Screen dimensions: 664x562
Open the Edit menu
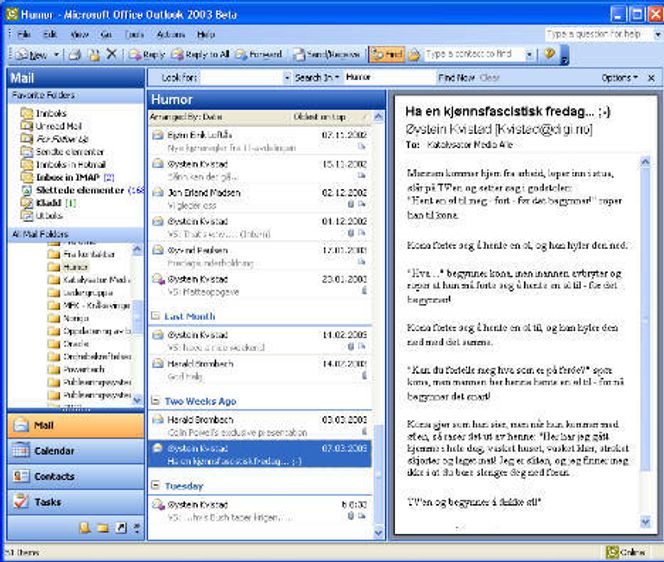(50, 34)
